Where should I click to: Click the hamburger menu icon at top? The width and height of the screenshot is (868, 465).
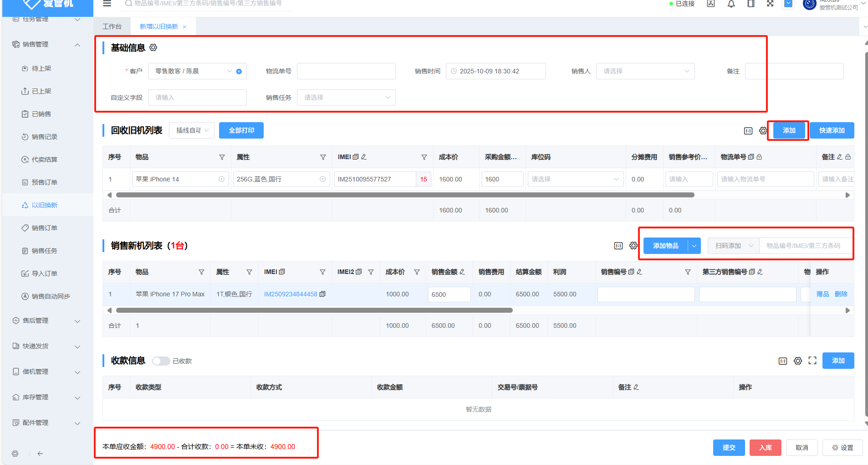[x=107, y=4]
